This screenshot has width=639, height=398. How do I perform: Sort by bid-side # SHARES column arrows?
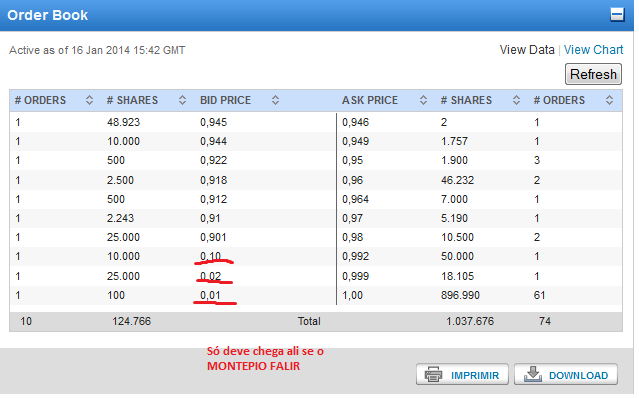(x=182, y=100)
